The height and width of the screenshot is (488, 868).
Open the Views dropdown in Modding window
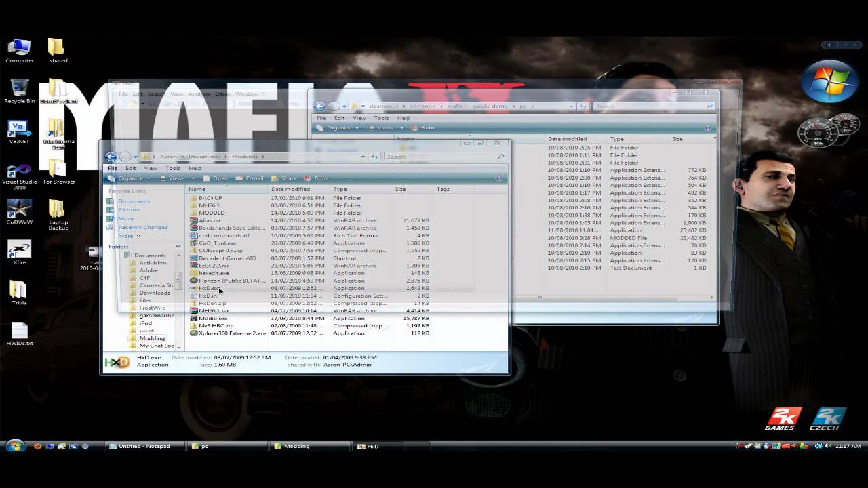(x=176, y=178)
